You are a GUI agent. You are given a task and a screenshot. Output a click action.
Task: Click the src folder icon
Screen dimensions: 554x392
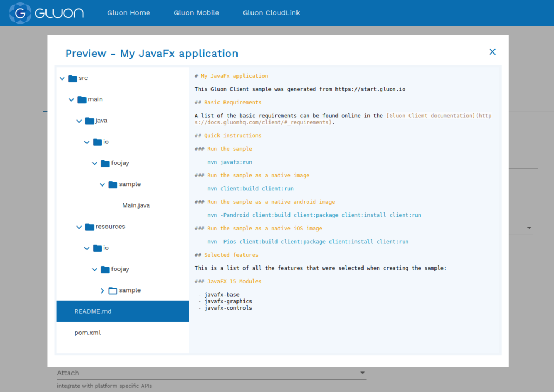72,78
